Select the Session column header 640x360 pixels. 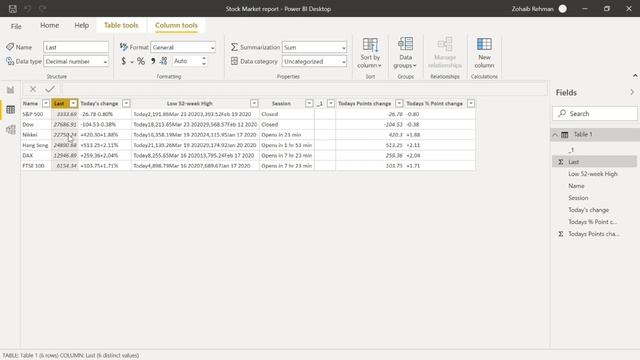(x=281, y=104)
